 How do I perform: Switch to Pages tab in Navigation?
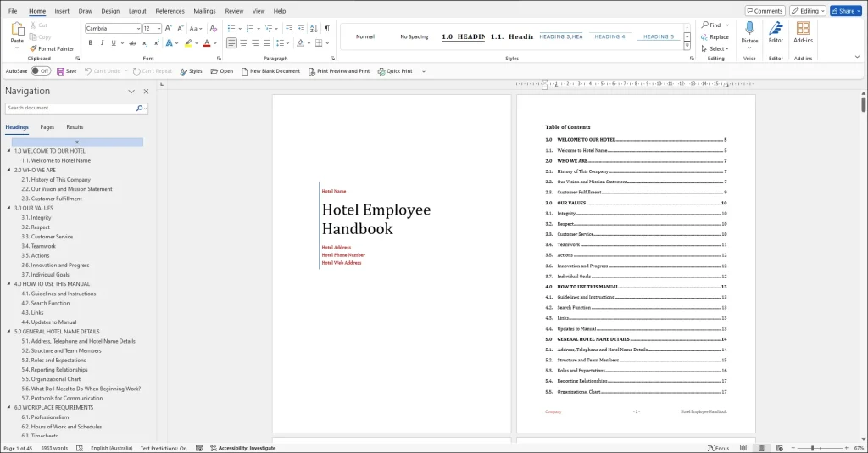pyautogui.click(x=47, y=126)
